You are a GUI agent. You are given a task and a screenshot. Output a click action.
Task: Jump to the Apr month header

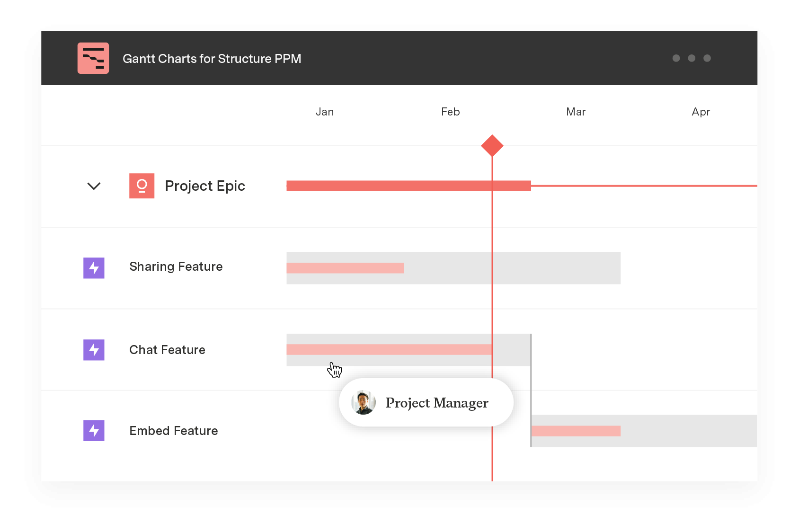pyautogui.click(x=701, y=112)
